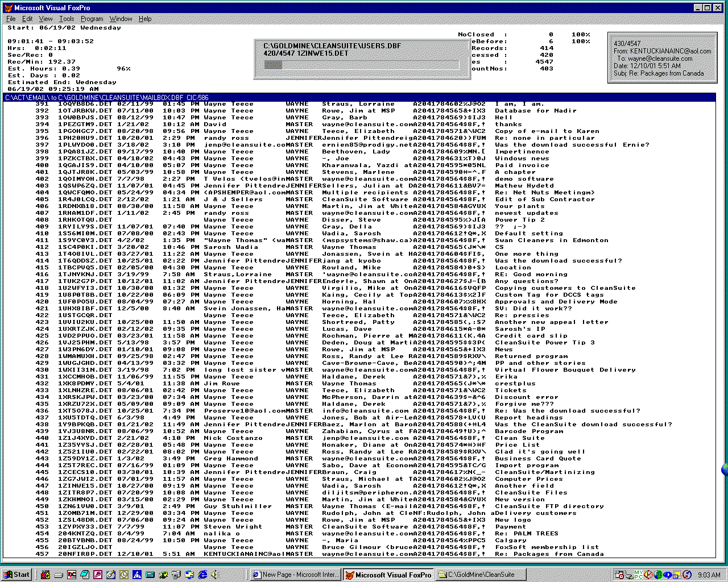Click the globe tray icon
728x582 pixels.
pos(658,575)
